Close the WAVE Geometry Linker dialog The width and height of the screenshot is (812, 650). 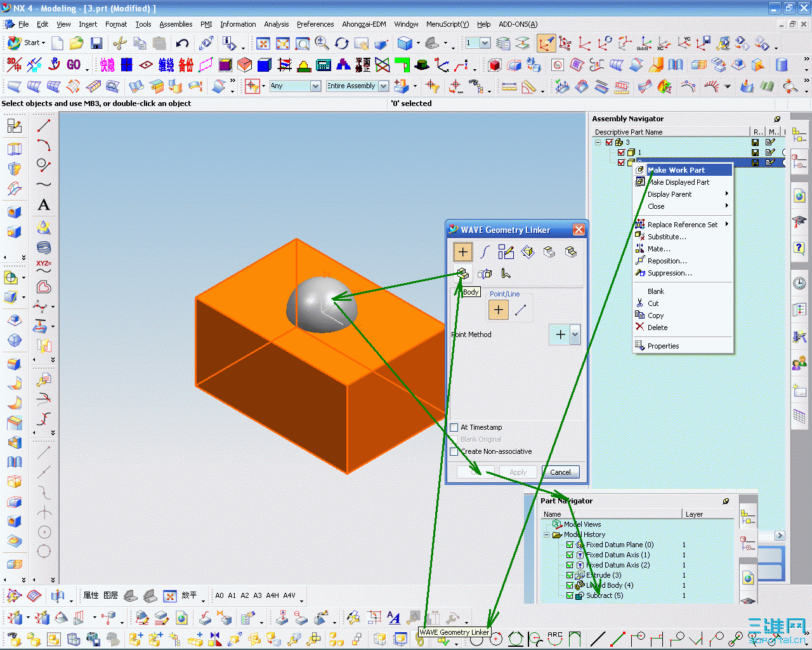pos(579,230)
